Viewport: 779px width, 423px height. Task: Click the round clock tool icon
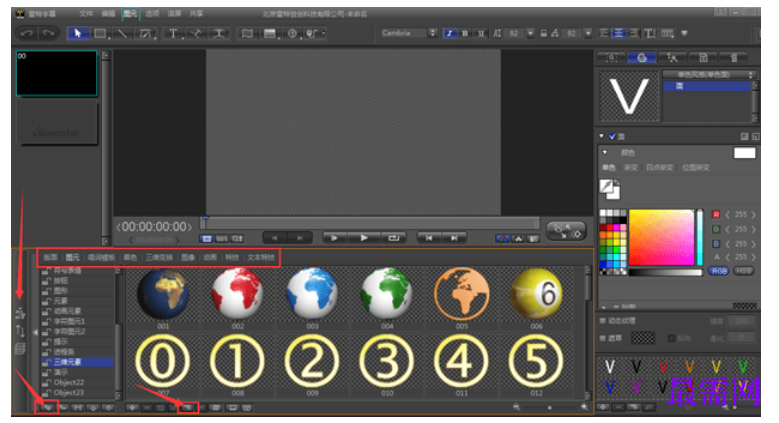[292, 33]
